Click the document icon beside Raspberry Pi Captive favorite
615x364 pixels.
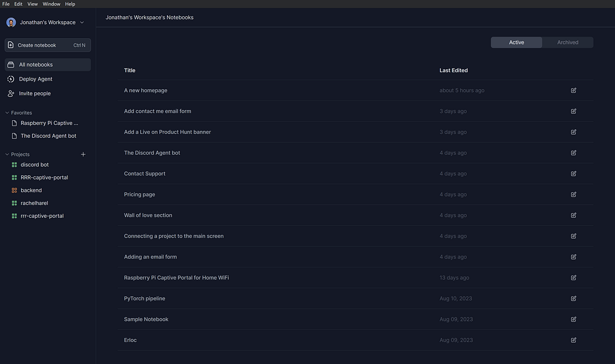(x=15, y=123)
